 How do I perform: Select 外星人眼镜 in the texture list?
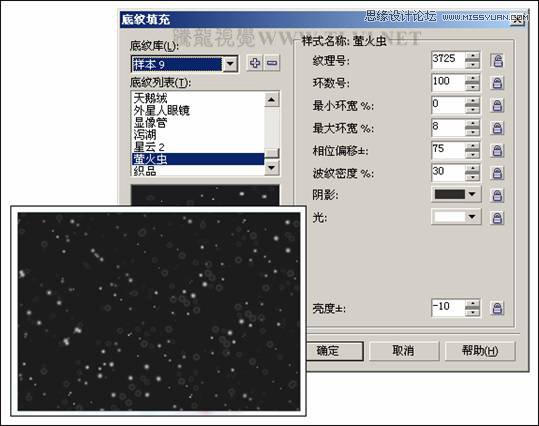[x=198, y=110]
